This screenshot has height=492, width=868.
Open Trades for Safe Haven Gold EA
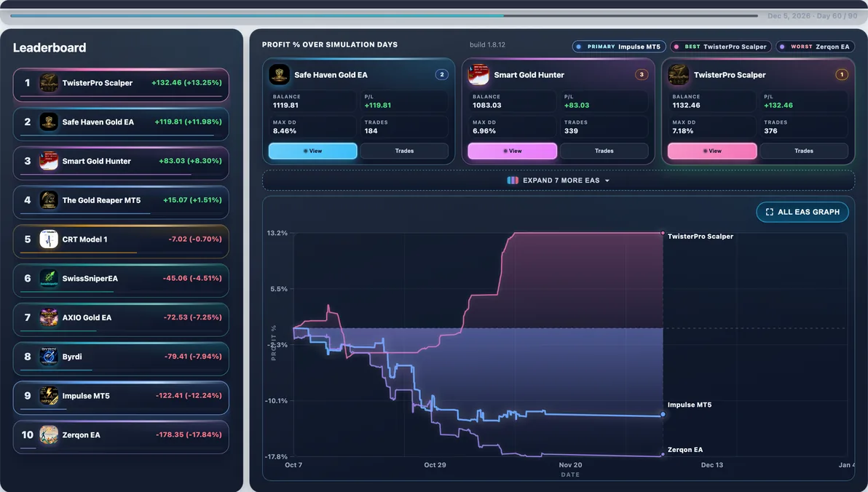click(405, 151)
